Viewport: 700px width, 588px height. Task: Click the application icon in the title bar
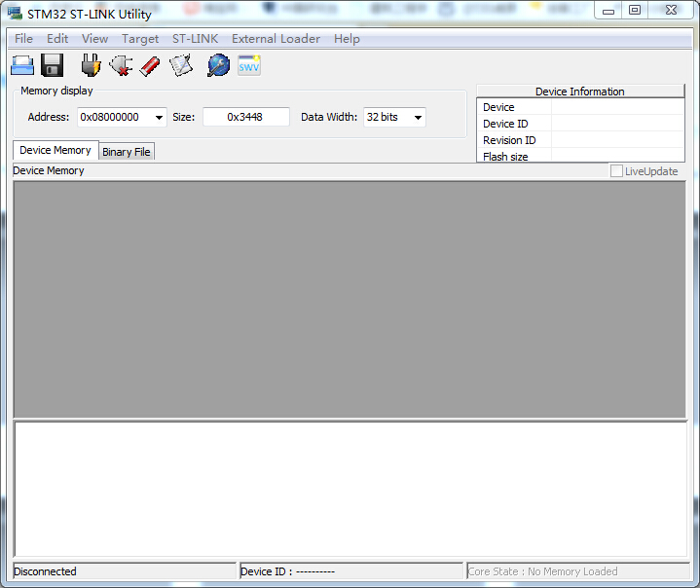[15, 13]
